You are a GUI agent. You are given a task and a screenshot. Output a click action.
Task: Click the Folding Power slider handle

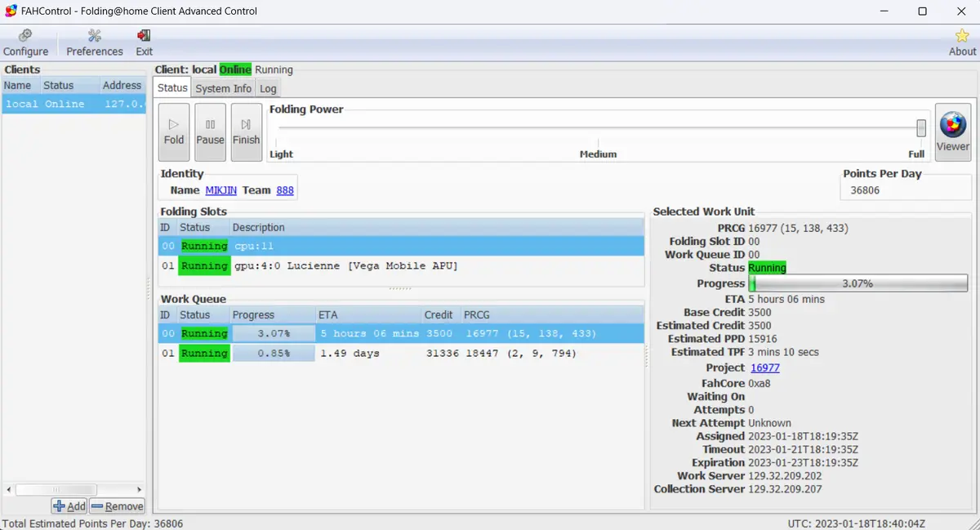point(921,128)
